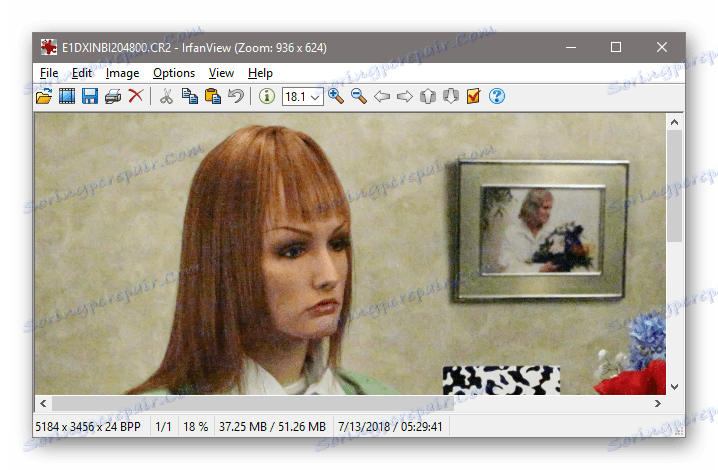Click the blue Help question mark icon

click(497, 96)
